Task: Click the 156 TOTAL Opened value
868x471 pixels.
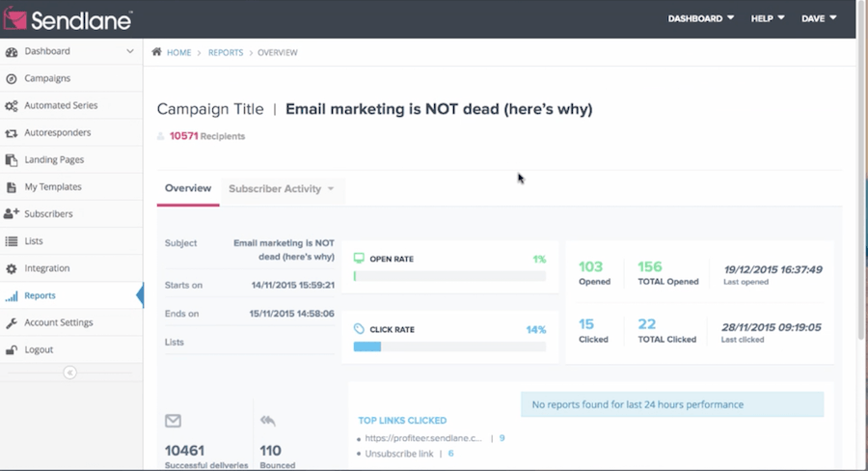Action: (x=650, y=267)
